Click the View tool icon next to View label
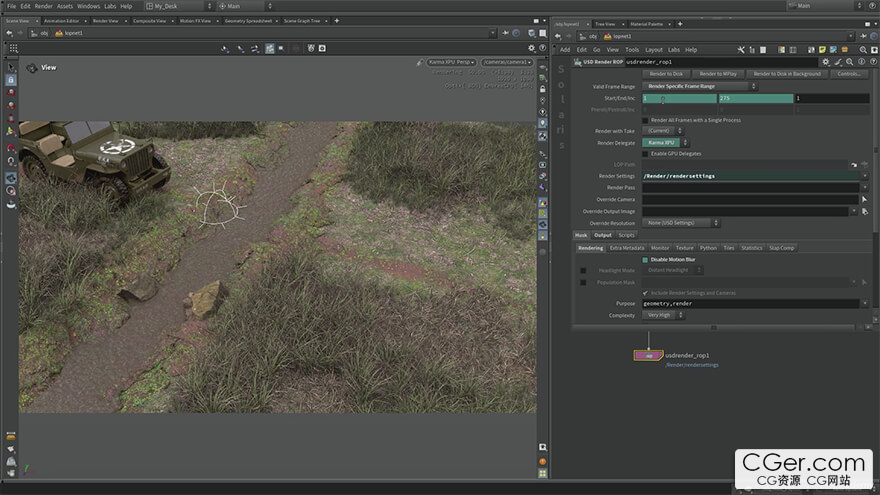Screen dimensions: 880x495 pos(31,68)
